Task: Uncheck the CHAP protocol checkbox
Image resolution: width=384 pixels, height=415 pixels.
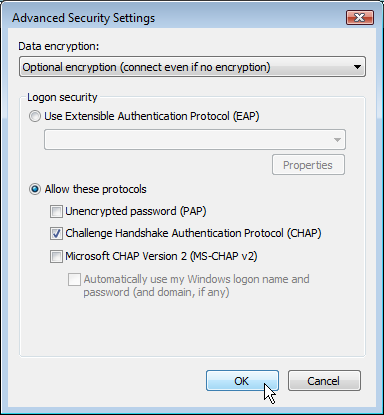Action: coord(56,234)
